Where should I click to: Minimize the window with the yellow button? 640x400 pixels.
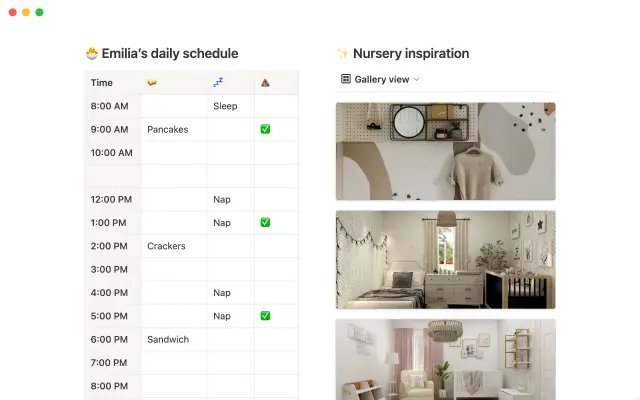(x=26, y=12)
